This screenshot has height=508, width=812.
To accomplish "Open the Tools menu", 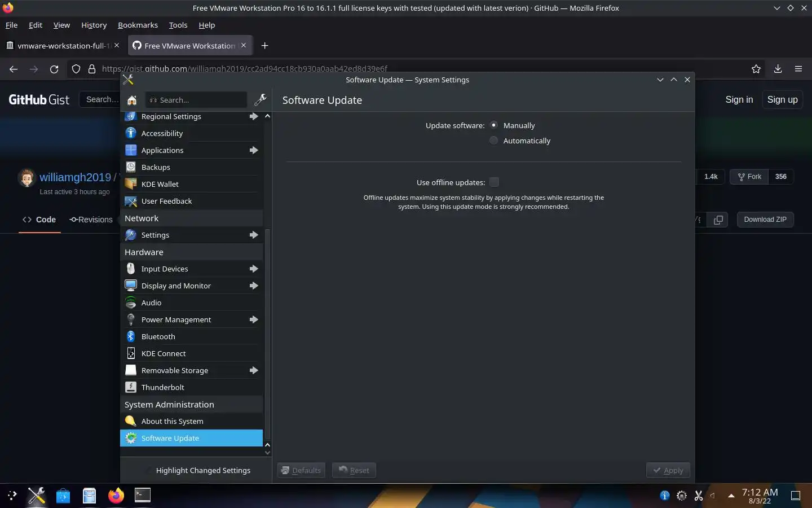I will [178, 25].
